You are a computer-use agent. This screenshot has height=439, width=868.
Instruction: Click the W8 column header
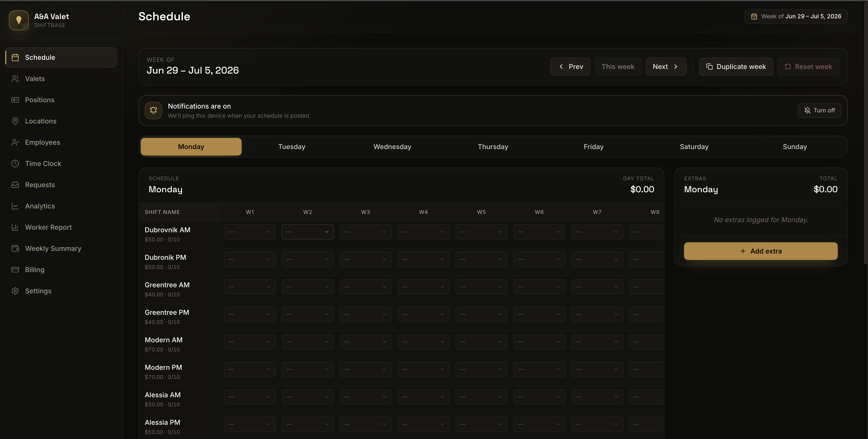655,212
